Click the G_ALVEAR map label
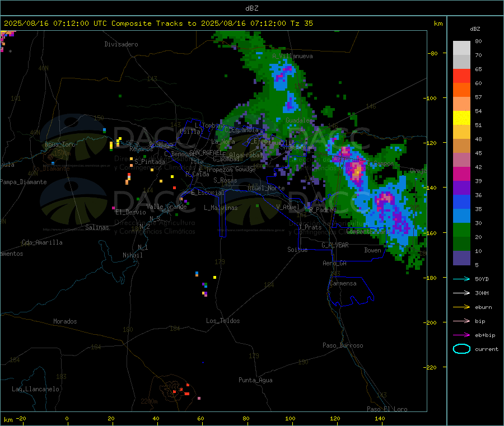This screenshot has width=504, height=426. click(335, 245)
